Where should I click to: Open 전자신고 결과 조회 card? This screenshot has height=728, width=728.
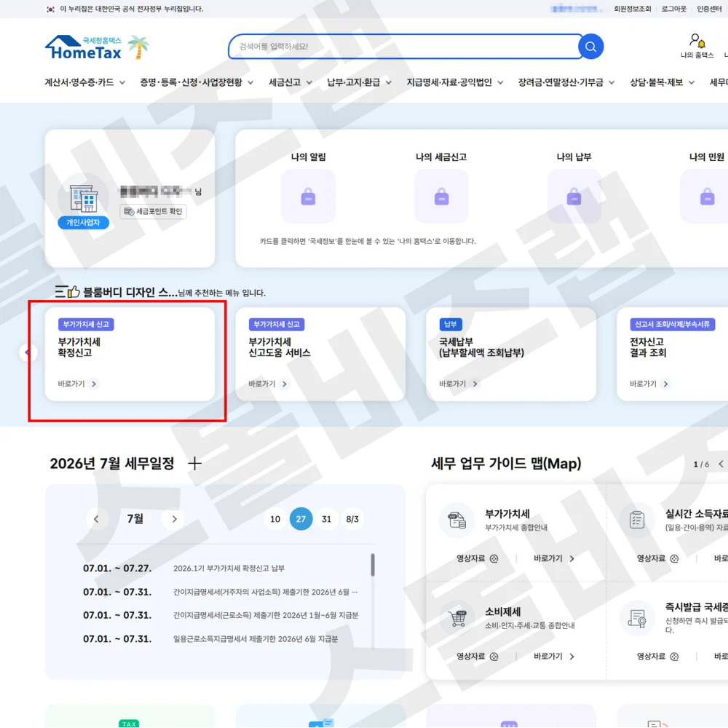[672, 354]
